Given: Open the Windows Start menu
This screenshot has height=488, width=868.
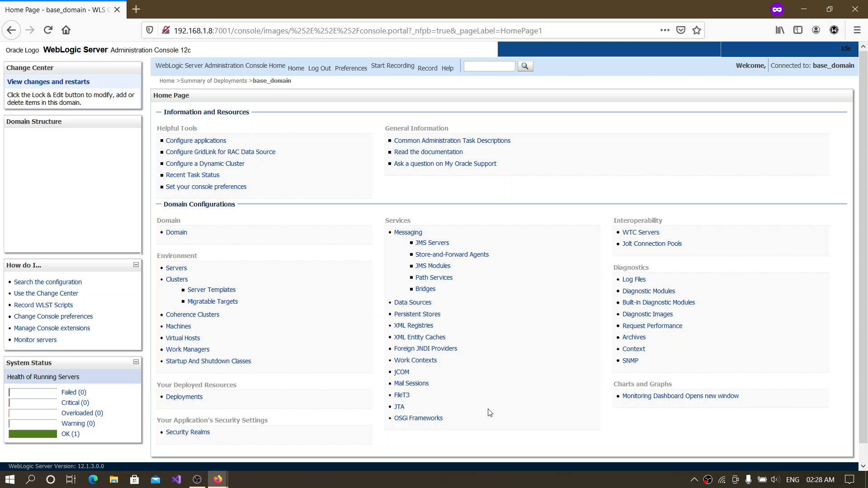Looking at the screenshot, I should click(x=10, y=479).
